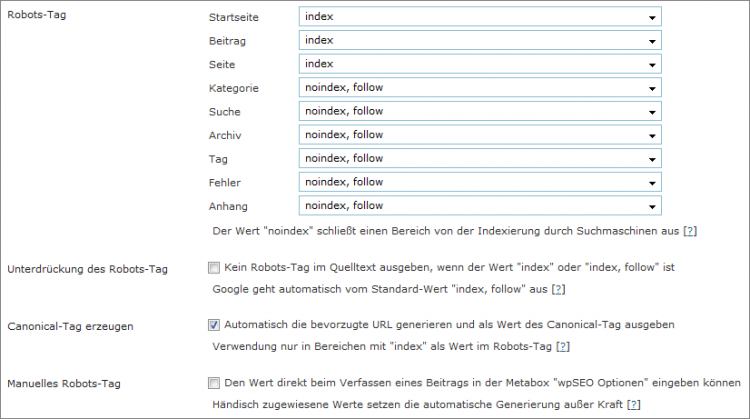The height and width of the screenshot is (419, 750).
Task: Enable suppression of the Robots-Tag output
Action: (215, 268)
